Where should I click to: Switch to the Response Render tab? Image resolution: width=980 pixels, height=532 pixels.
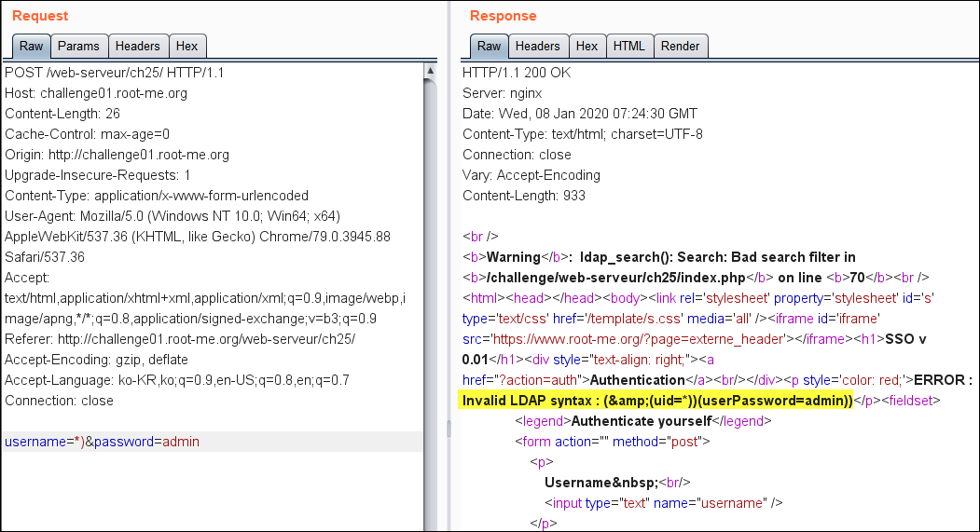681,47
